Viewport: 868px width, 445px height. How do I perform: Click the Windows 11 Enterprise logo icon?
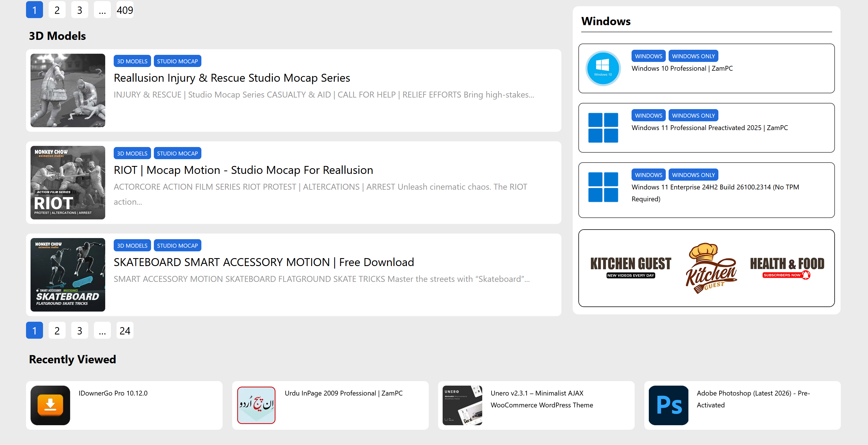pos(603,187)
